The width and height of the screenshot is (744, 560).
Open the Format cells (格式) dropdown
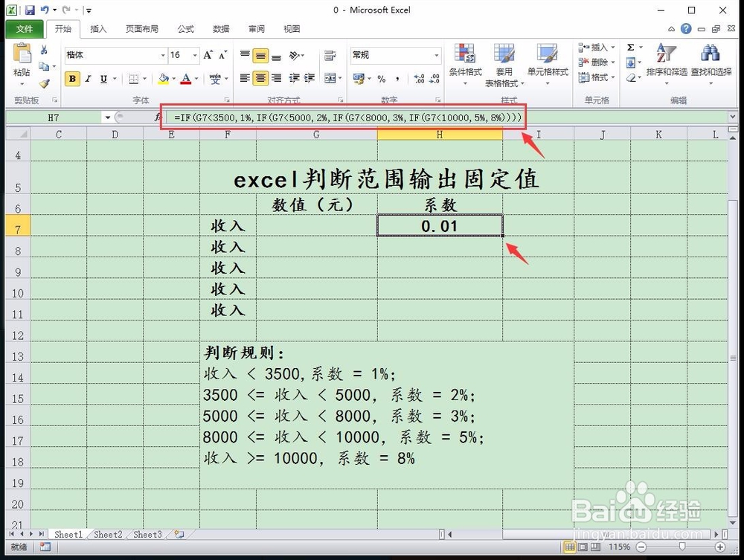point(597,77)
